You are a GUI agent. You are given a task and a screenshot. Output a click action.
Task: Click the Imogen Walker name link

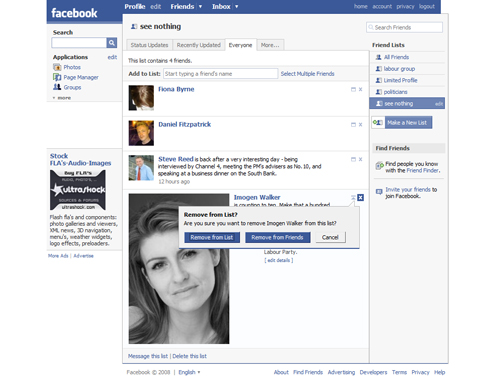pyautogui.click(x=257, y=197)
